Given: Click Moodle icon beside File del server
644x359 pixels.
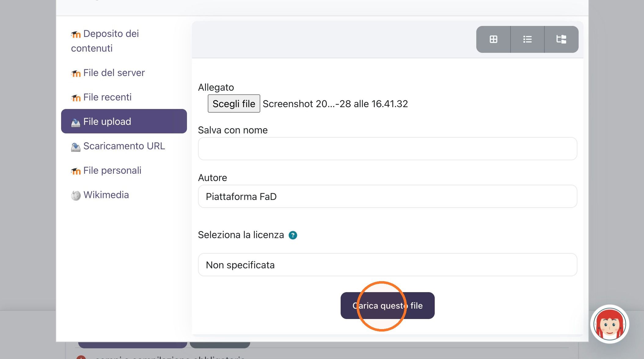Looking at the screenshot, I should (76, 73).
